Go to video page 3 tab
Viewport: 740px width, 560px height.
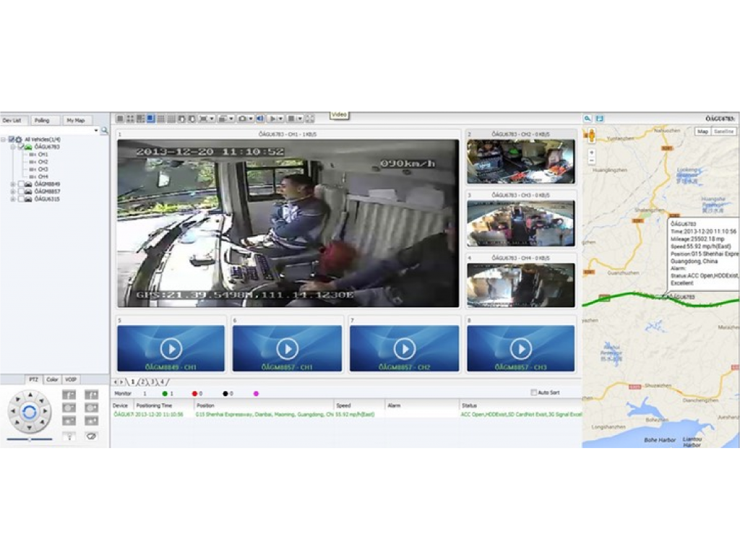(152, 382)
